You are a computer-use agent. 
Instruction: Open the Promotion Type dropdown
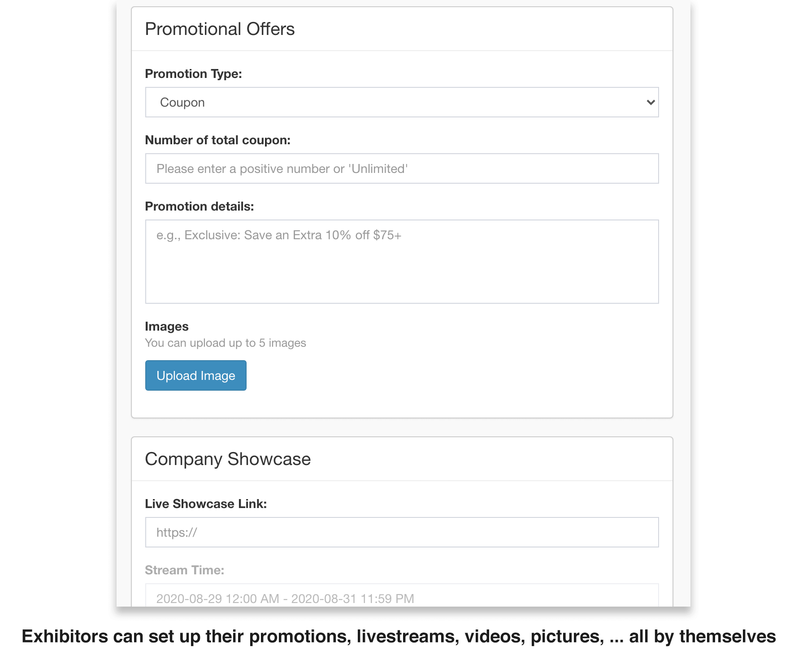tap(402, 102)
